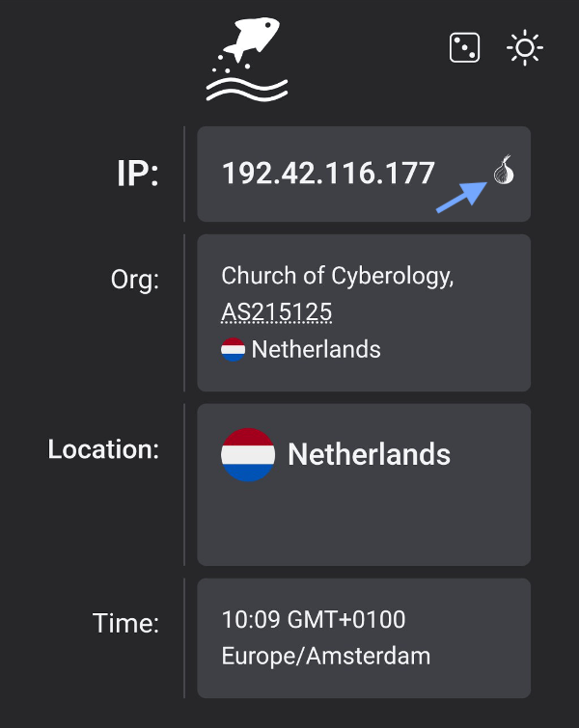Image resolution: width=579 pixels, height=728 pixels.
Task: Click the small Netherlands flag in Org
Action: coord(233,349)
